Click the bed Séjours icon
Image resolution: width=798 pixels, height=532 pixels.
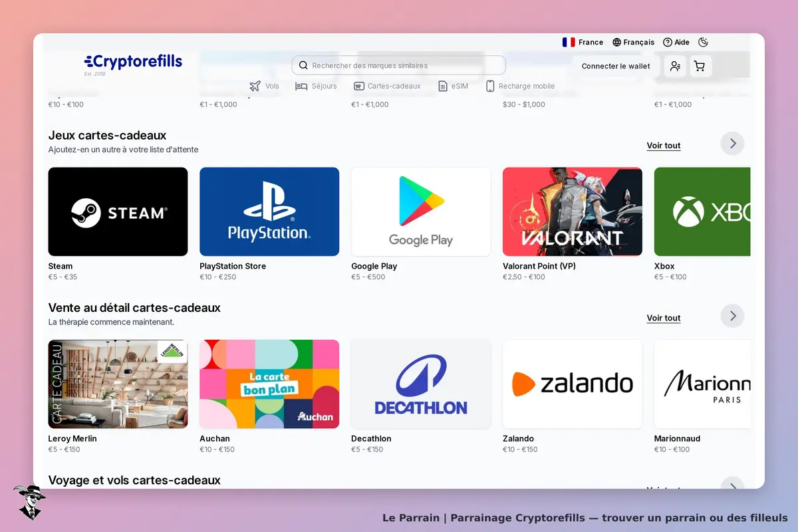(x=301, y=86)
